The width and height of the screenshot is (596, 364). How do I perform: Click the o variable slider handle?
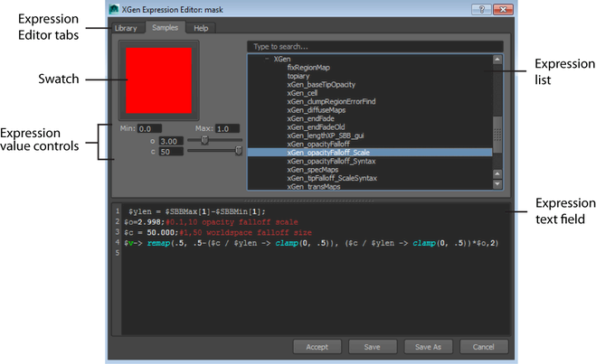tap(204, 140)
